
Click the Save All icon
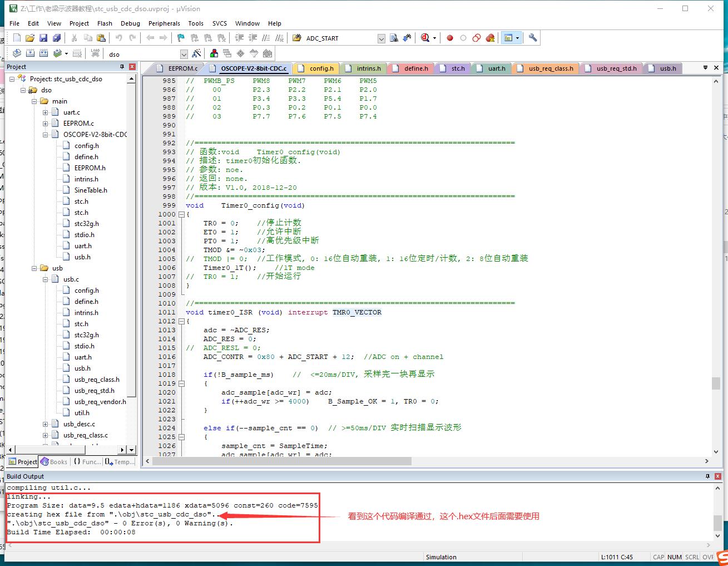coord(57,38)
